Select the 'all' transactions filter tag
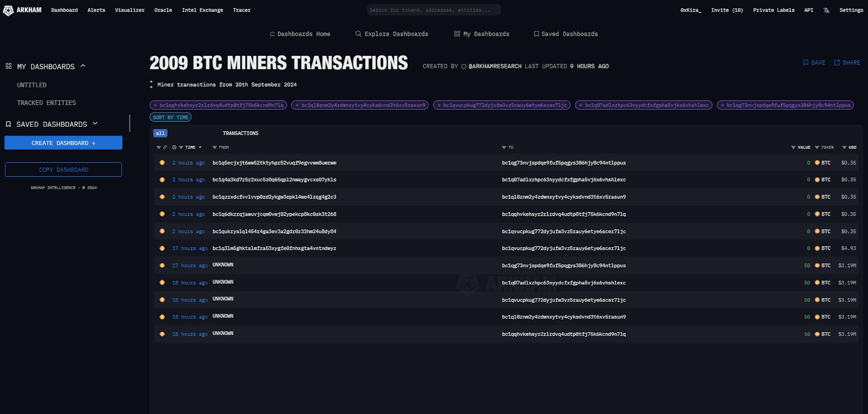 pyautogui.click(x=160, y=133)
